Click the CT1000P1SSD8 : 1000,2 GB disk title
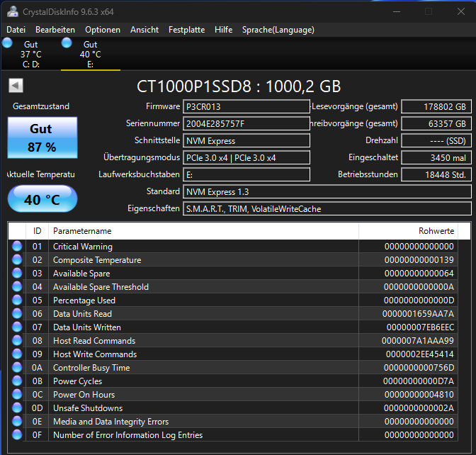476x455 pixels. pos(239,86)
